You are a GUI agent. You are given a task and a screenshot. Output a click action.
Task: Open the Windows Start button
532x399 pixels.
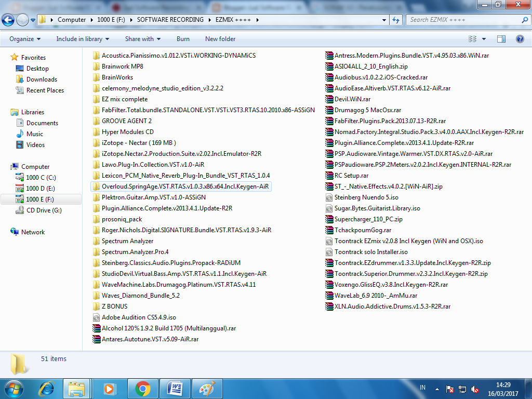(x=14, y=389)
